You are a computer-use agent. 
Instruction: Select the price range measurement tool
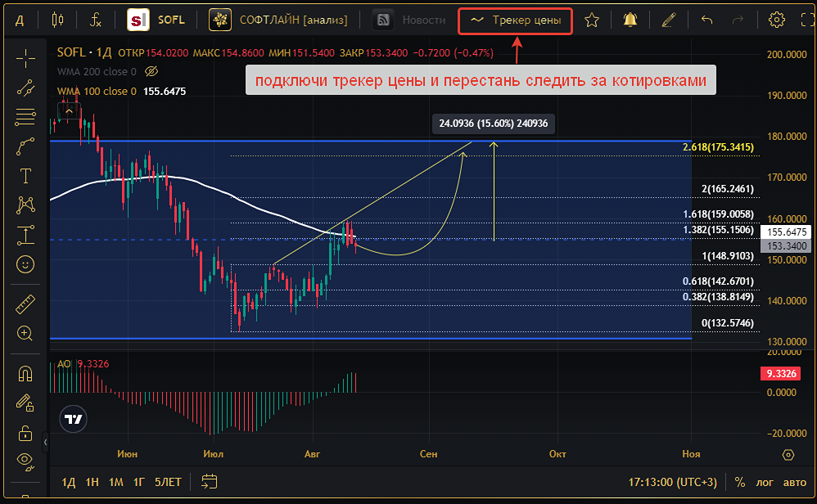[x=25, y=235]
